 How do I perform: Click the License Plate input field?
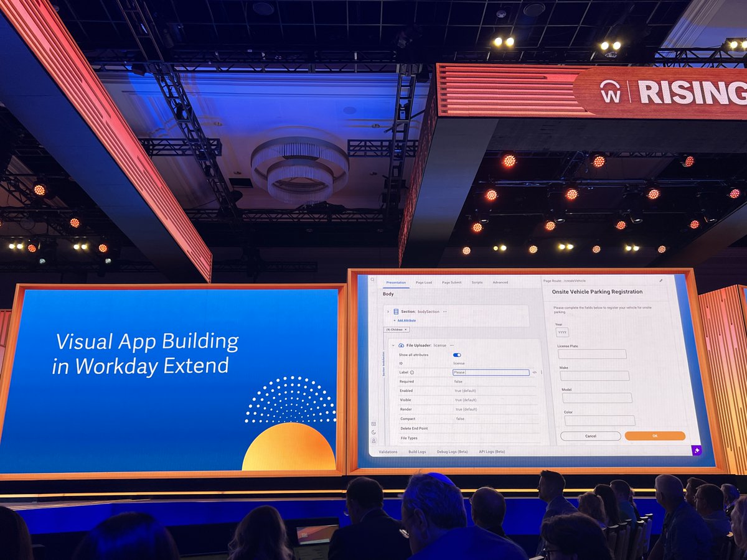pyautogui.click(x=592, y=354)
